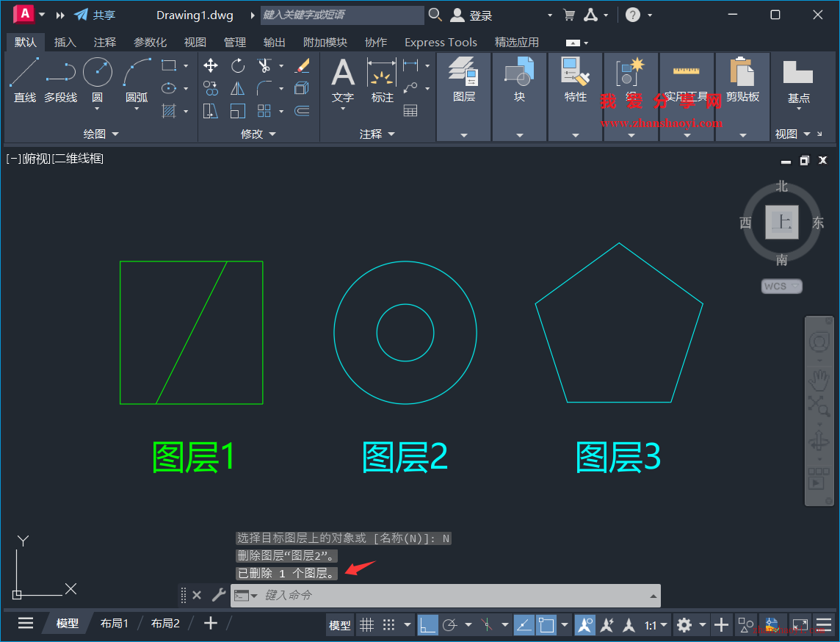840x642 pixels.
Task: Toggle the grid display in status bar
Action: [x=366, y=625]
